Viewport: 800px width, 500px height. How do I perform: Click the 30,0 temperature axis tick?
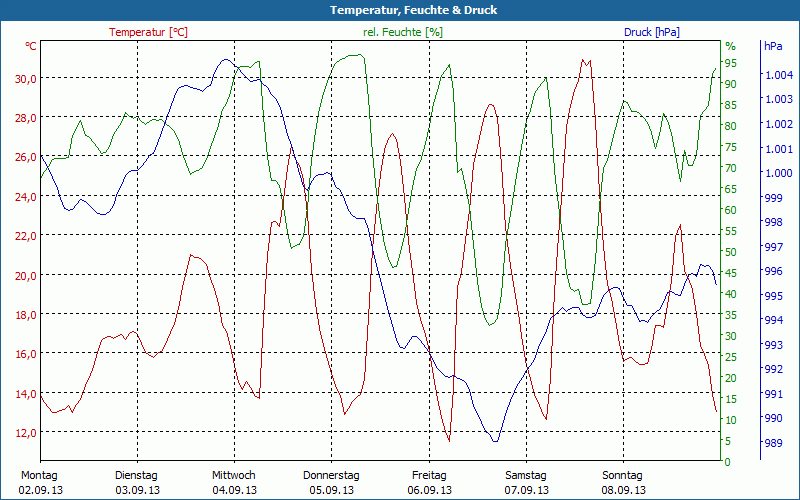pyautogui.click(x=24, y=79)
